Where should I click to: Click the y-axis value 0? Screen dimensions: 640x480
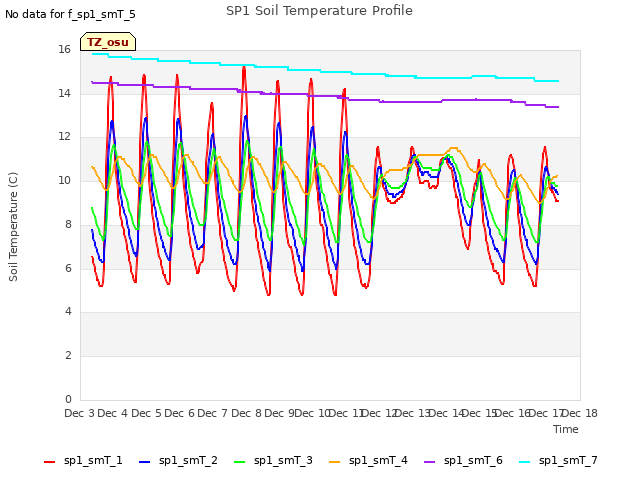(68, 399)
